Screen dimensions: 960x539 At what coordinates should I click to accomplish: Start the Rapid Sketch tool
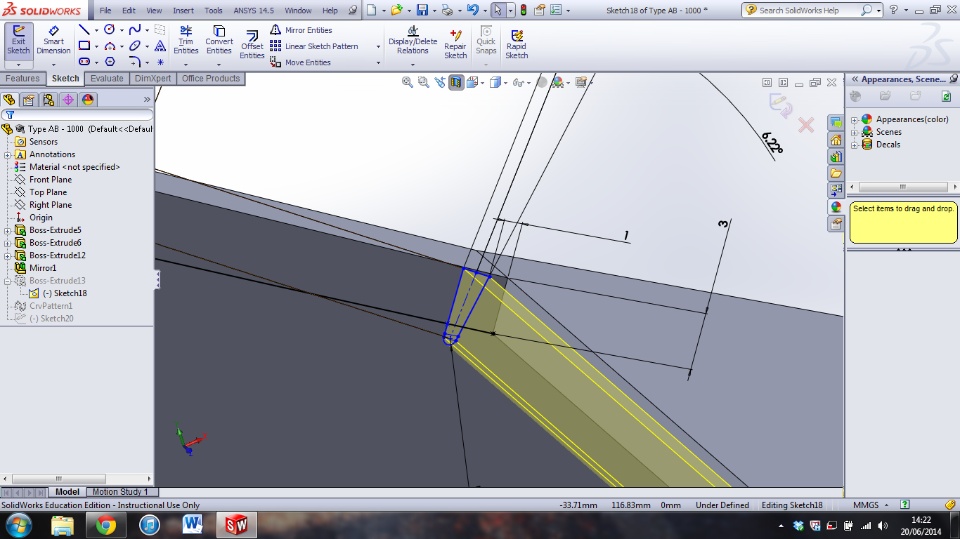coord(517,44)
